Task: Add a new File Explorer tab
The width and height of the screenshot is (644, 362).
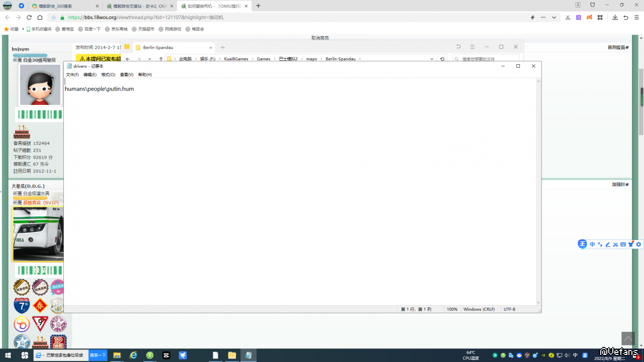Action: point(223,48)
